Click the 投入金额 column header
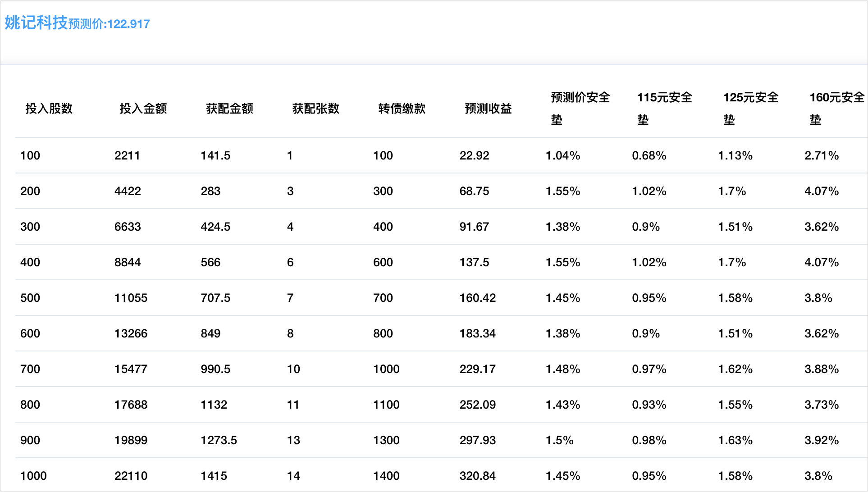 pyautogui.click(x=143, y=109)
